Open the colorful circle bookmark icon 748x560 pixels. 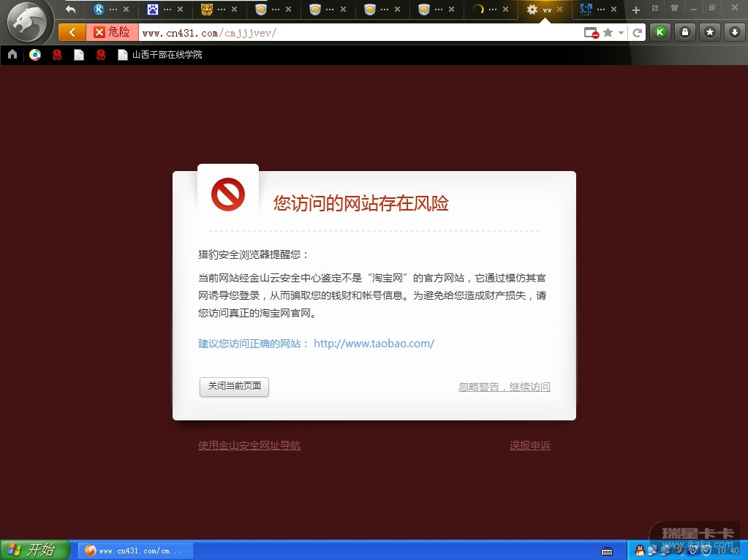coord(35,55)
